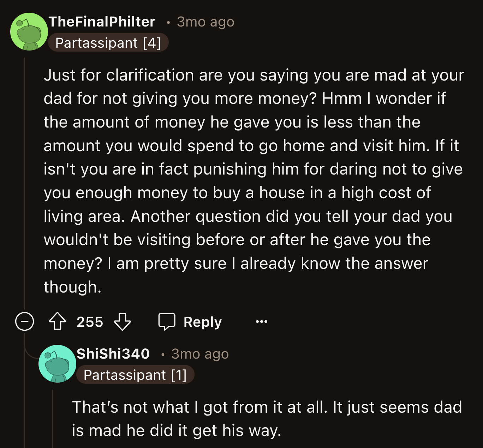Downvote TheFinalPhilter's comment
Screen dimensions: 483x448
pyautogui.click(x=122, y=322)
